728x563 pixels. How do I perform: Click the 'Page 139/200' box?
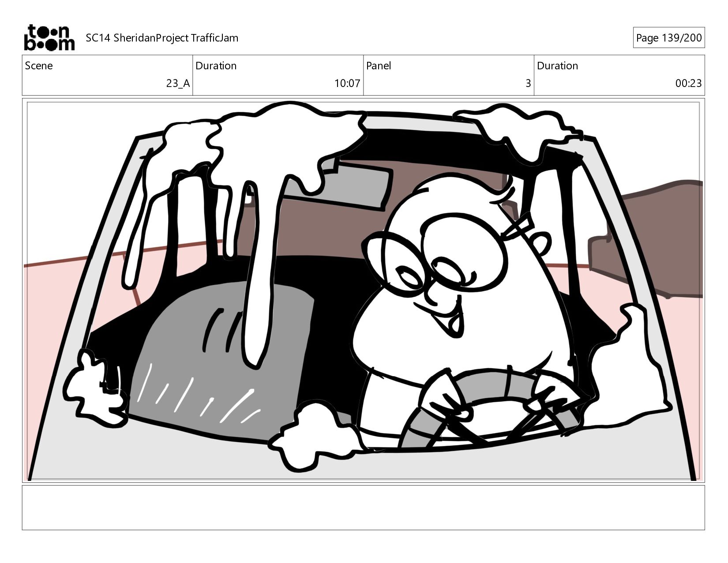(x=668, y=38)
